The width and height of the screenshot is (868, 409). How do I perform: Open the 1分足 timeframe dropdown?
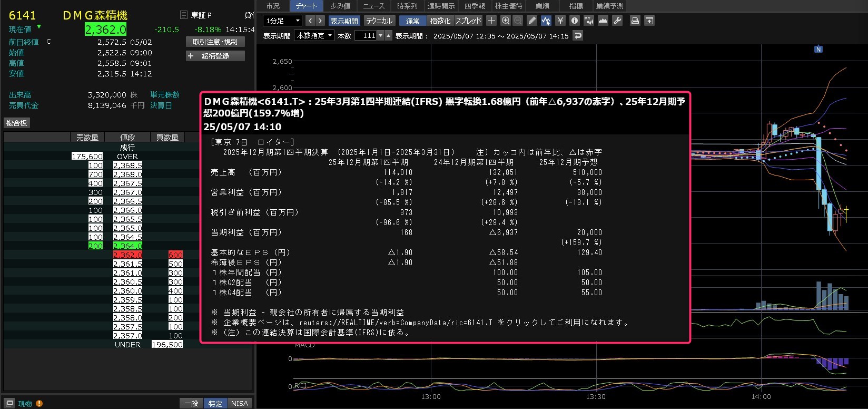(282, 21)
